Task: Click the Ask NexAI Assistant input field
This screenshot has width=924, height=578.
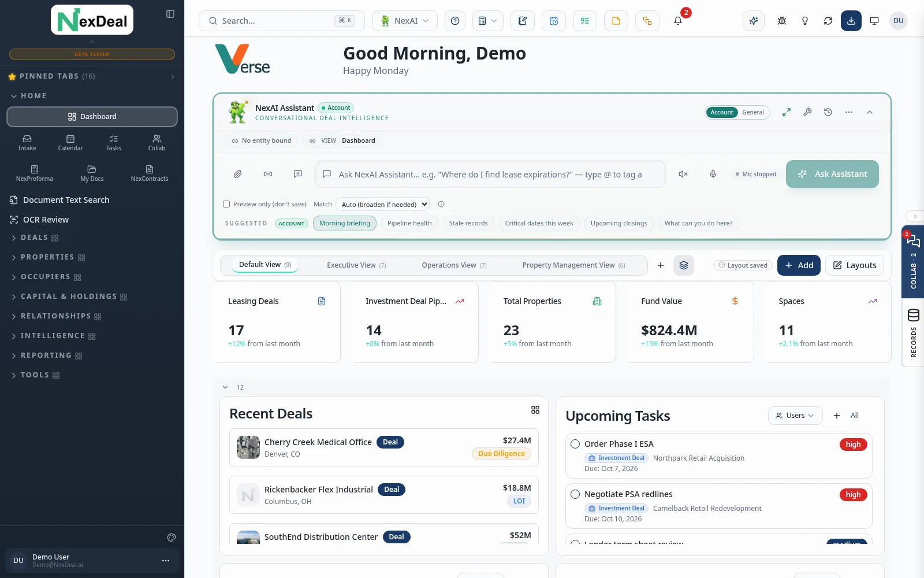Action: pos(490,174)
